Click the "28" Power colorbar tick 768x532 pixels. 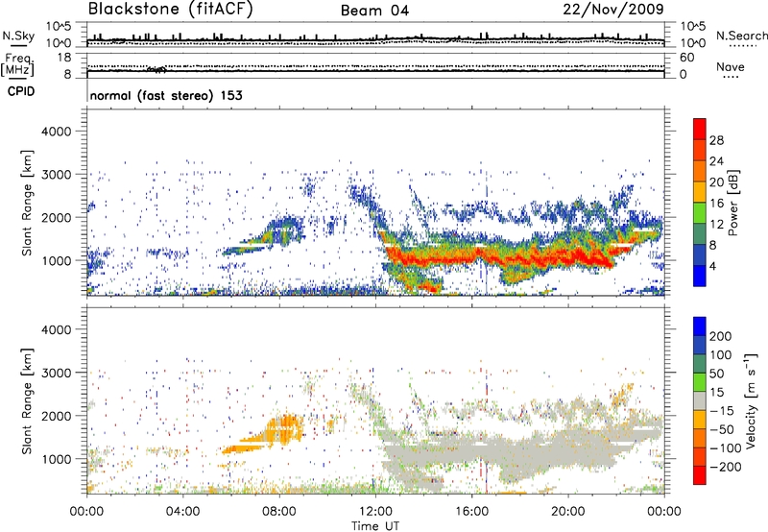point(716,140)
